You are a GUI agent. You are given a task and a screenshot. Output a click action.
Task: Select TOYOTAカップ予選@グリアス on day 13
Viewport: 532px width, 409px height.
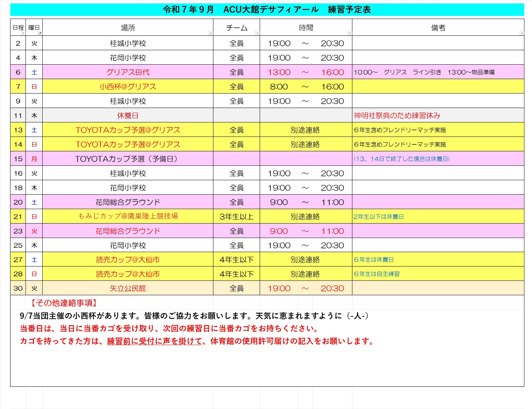coord(128,130)
